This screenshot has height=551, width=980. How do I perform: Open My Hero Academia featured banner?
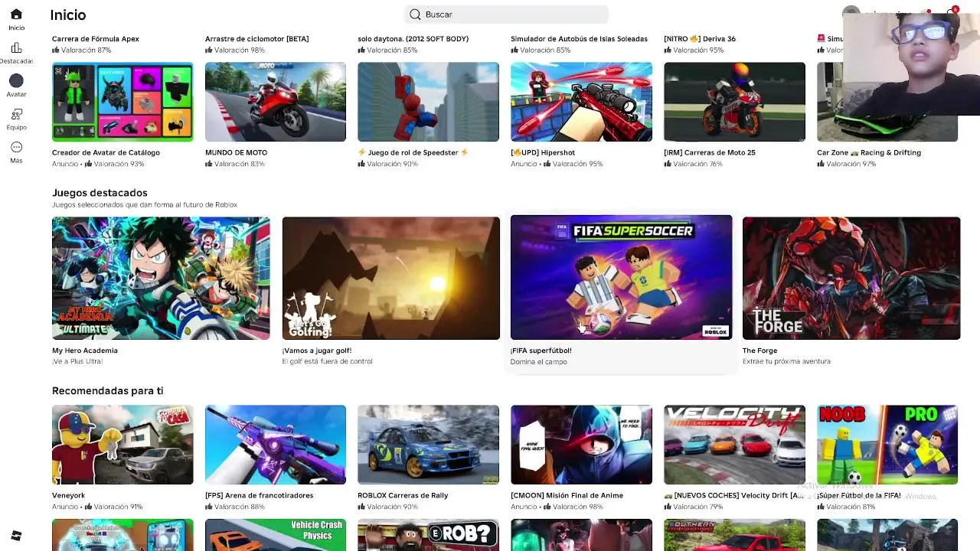point(161,279)
